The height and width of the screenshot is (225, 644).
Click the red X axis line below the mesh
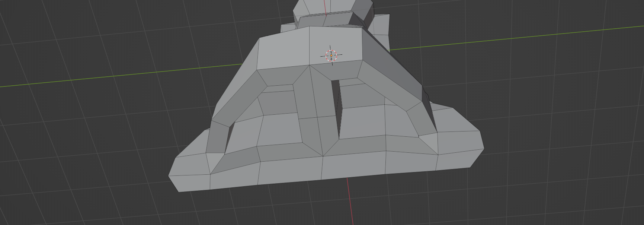tap(350, 201)
